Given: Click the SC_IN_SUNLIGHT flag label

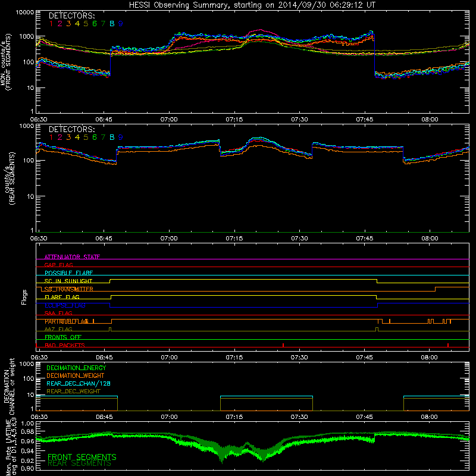Looking at the screenshot, I should pos(68,281).
